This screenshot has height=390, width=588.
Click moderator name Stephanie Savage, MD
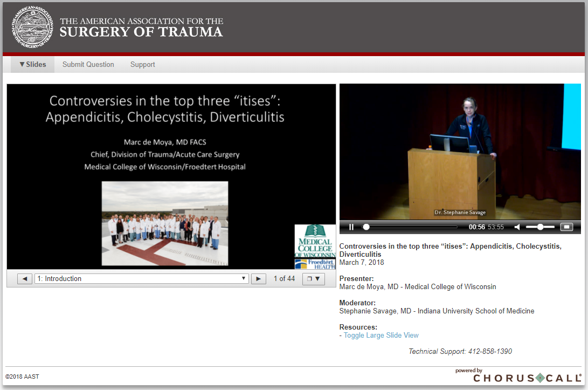375,311
